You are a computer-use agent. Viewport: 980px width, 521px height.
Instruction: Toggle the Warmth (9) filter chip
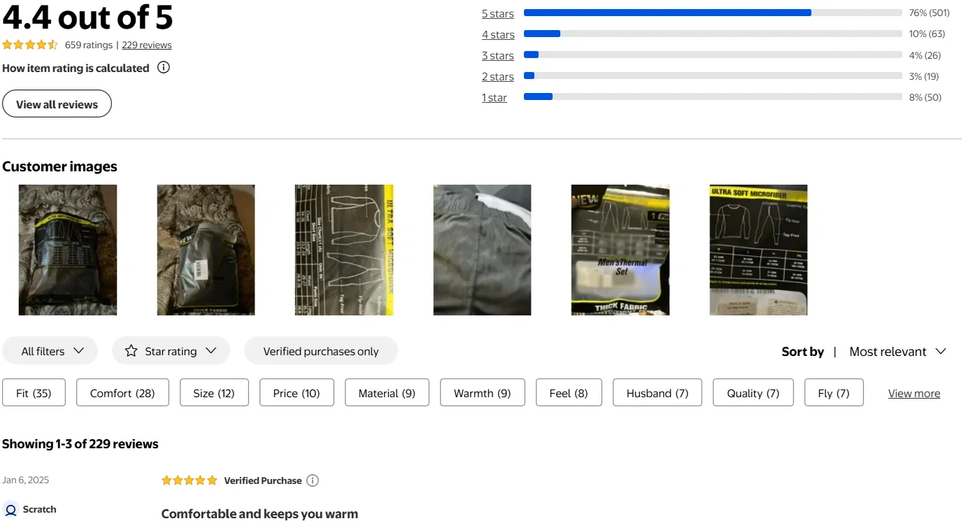click(482, 392)
